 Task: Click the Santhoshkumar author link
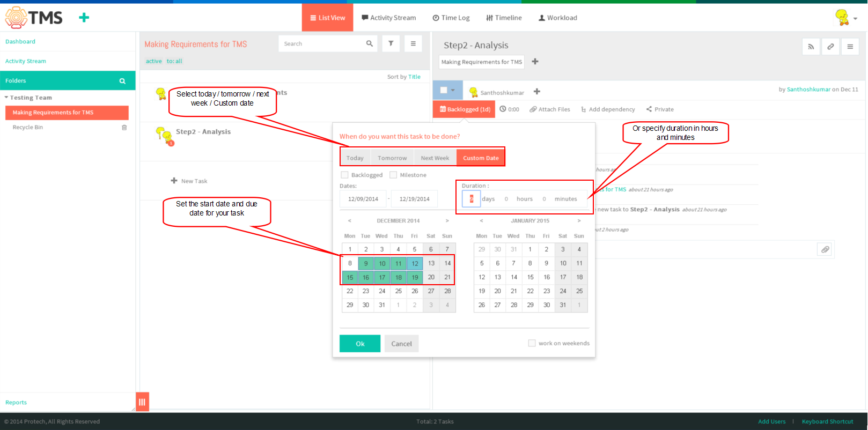tap(808, 90)
